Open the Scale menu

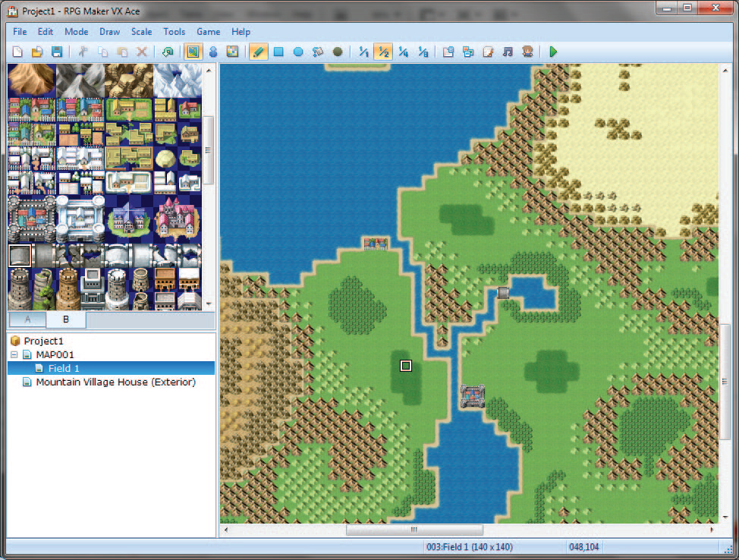[141, 32]
